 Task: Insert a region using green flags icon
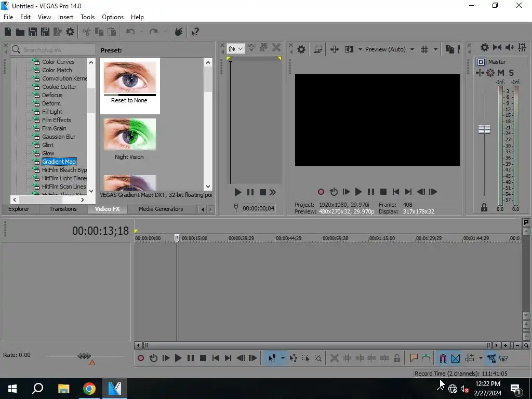(x=426, y=358)
